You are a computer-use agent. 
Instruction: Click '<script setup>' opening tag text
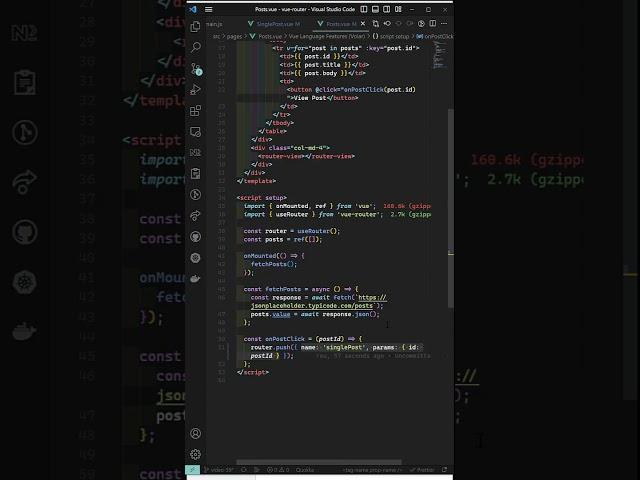click(262, 198)
